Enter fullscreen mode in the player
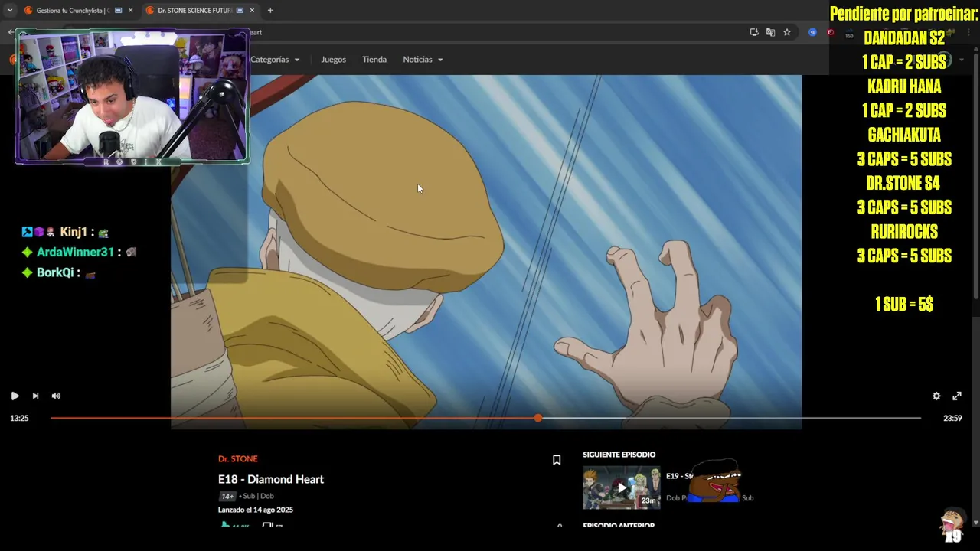Viewport: 980px width, 551px height. pyautogui.click(x=957, y=396)
